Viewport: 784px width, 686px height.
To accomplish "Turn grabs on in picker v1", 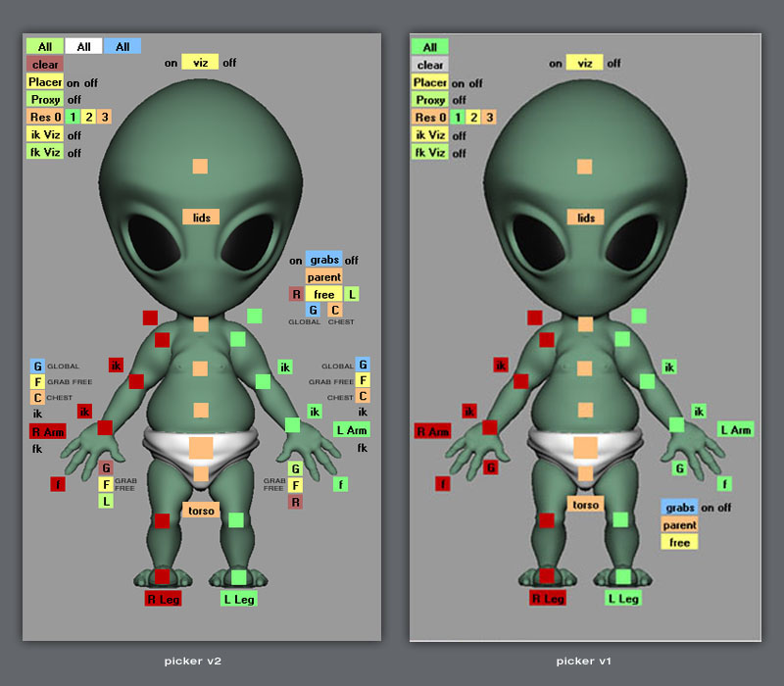I will click(725, 508).
